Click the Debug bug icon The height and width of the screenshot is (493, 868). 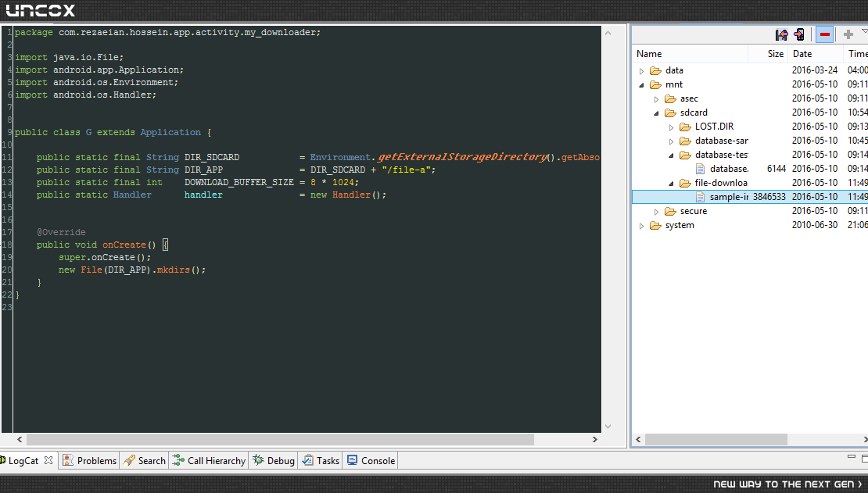point(258,460)
